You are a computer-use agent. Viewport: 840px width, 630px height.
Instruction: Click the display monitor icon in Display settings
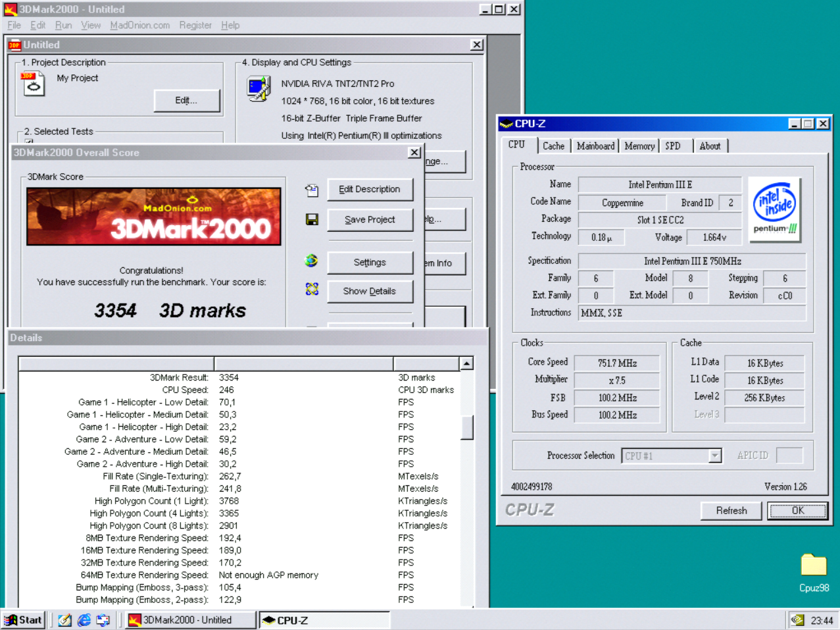pos(259,89)
